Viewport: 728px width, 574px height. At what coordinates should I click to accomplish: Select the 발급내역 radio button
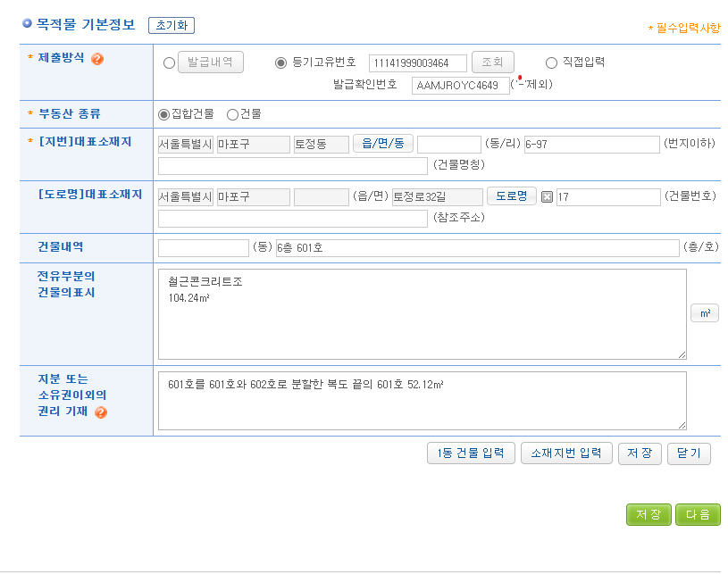click(169, 62)
